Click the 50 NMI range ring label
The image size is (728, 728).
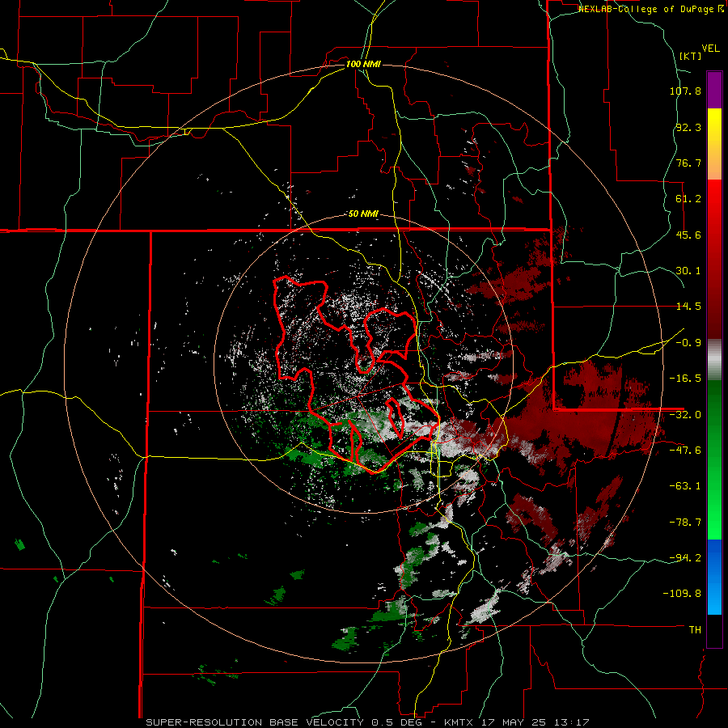(x=363, y=214)
